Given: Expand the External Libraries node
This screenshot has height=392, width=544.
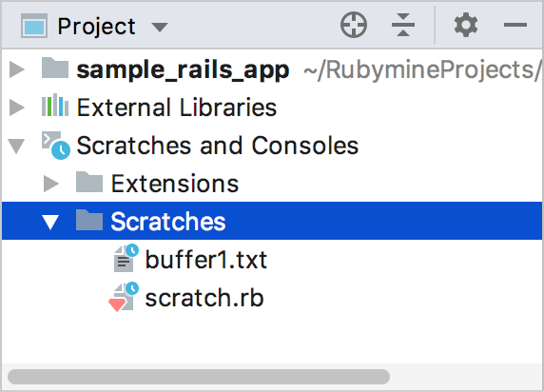Looking at the screenshot, I should click(17, 108).
